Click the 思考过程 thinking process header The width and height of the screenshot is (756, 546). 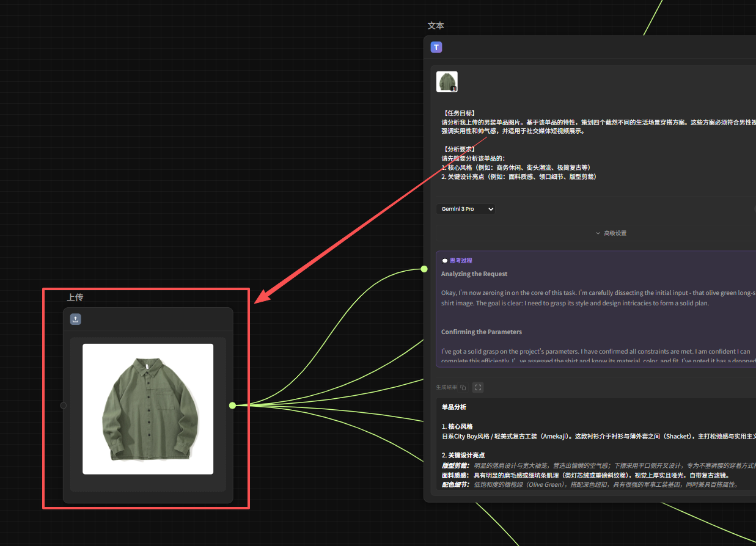point(461,261)
